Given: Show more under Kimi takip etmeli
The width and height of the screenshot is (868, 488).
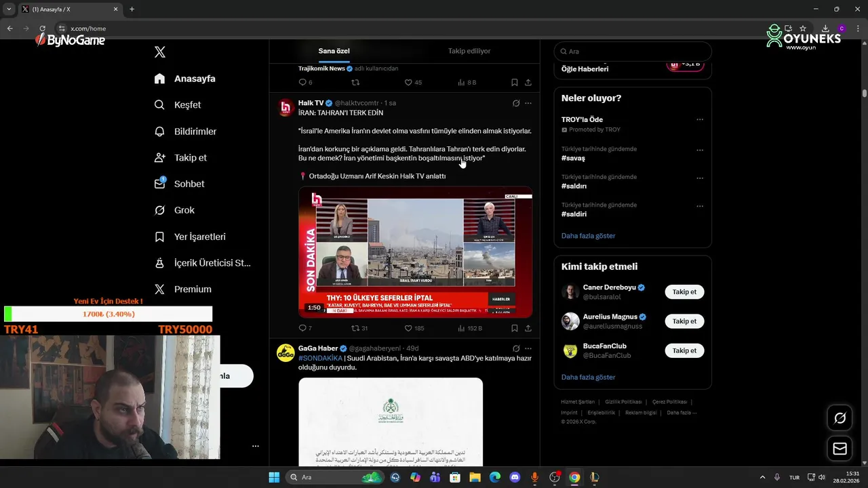Looking at the screenshot, I should pos(588,377).
